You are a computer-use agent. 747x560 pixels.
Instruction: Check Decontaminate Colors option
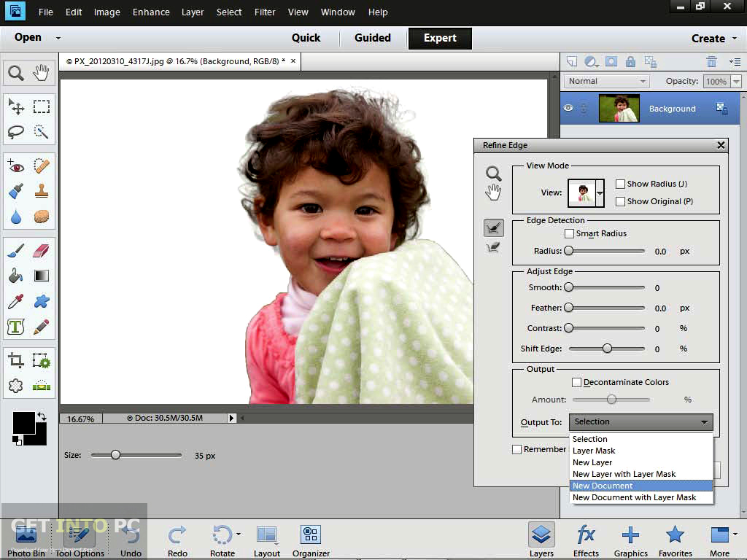pyautogui.click(x=576, y=382)
